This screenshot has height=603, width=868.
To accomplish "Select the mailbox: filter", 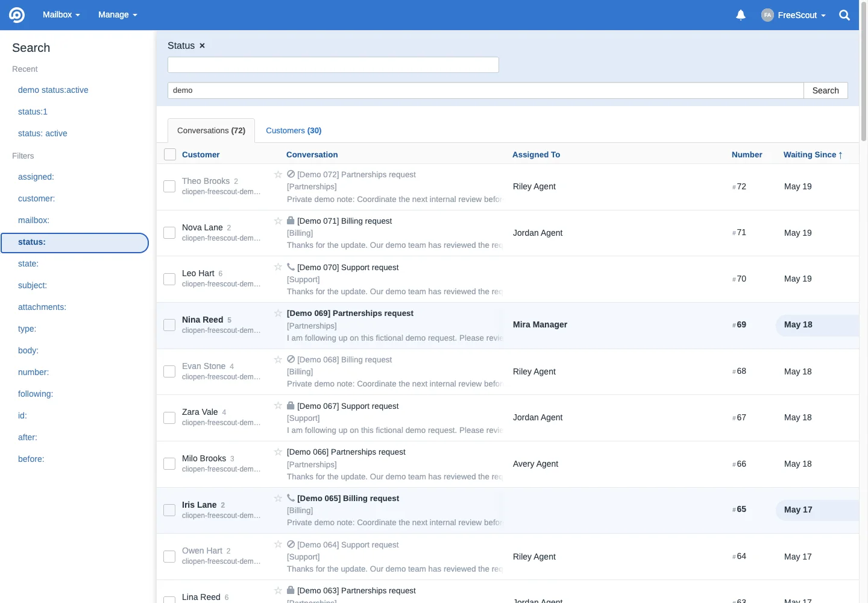I will pos(34,220).
